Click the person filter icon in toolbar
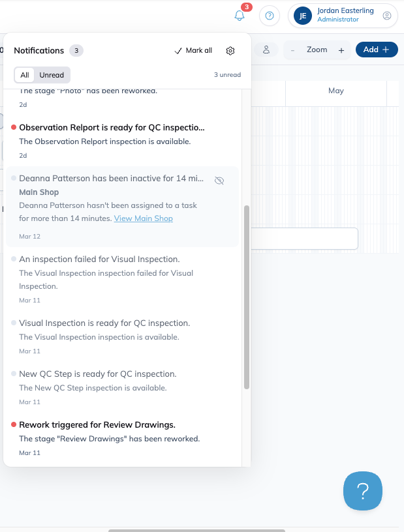This screenshot has height=532, width=404. [x=266, y=50]
